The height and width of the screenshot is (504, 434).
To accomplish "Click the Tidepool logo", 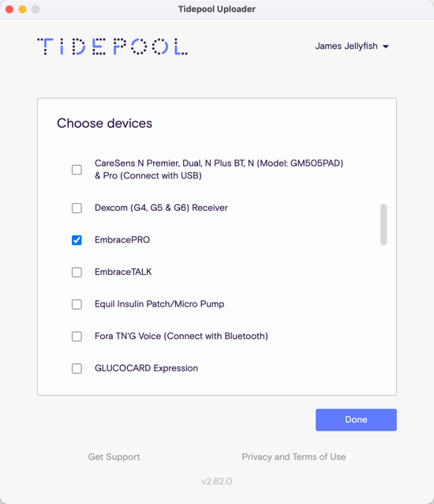I will point(112,47).
